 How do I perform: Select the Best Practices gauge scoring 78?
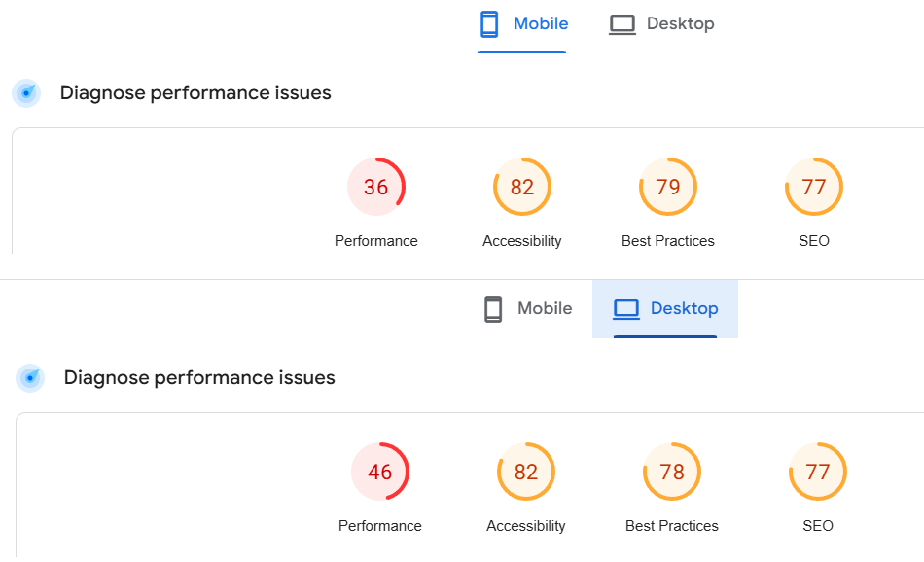tap(672, 472)
